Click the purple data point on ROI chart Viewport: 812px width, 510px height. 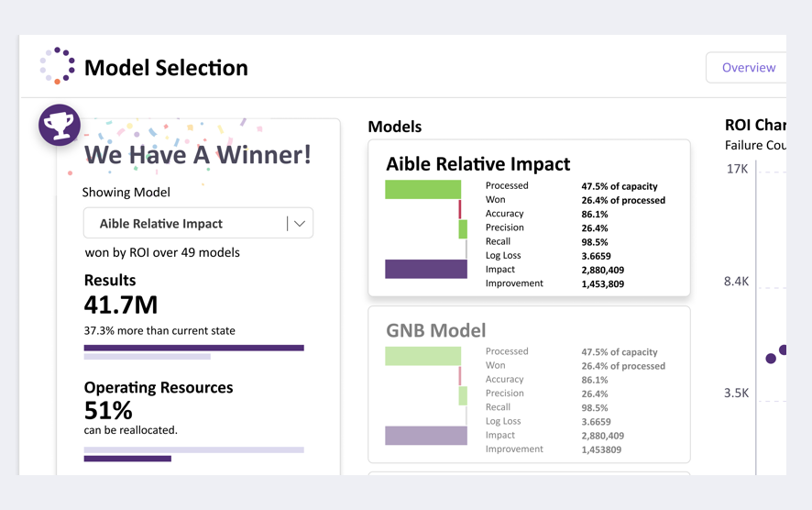[x=771, y=358]
